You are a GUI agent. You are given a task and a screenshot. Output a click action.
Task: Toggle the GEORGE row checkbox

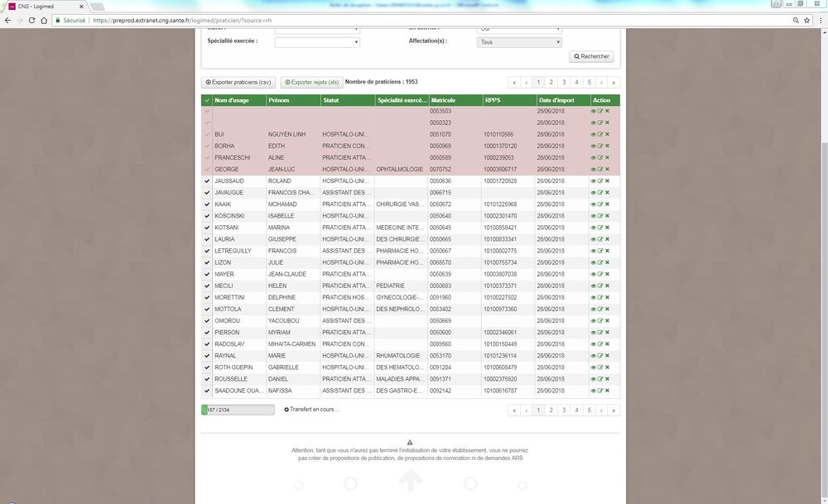click(207, 170)
